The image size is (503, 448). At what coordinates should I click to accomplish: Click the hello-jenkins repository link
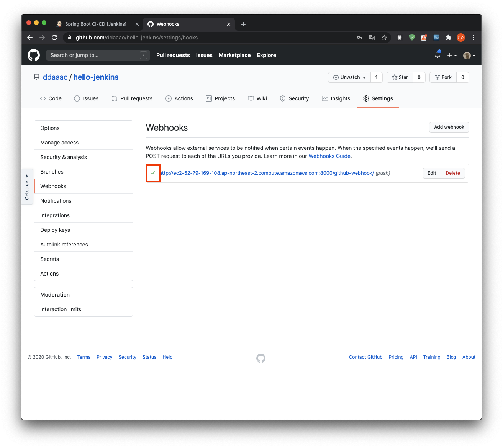tap(96, 77)
